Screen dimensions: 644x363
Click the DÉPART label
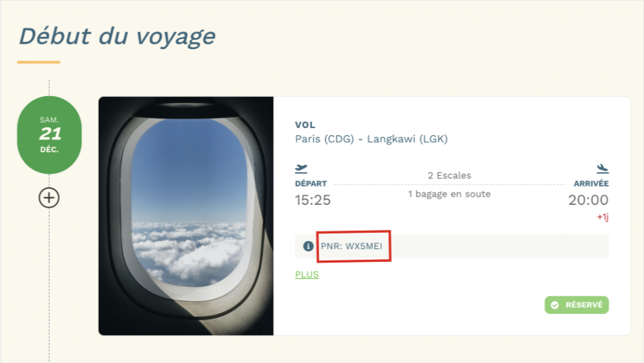[x=311, y=184]
